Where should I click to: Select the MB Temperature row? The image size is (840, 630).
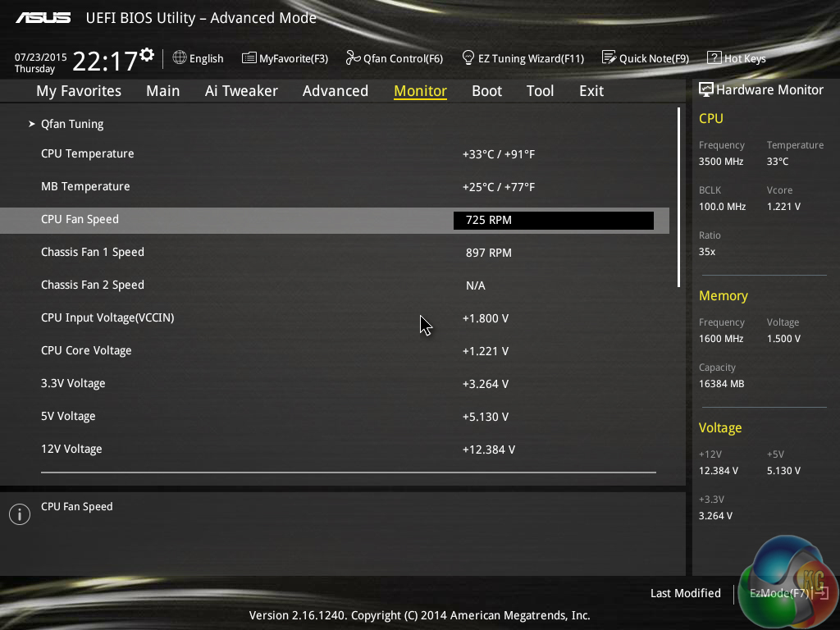[x=335, y=186]
